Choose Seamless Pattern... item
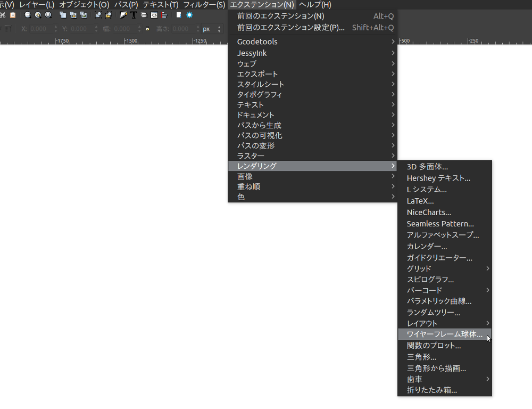The image size is (532, 409). pyautogui.click(x=445, y=224)
